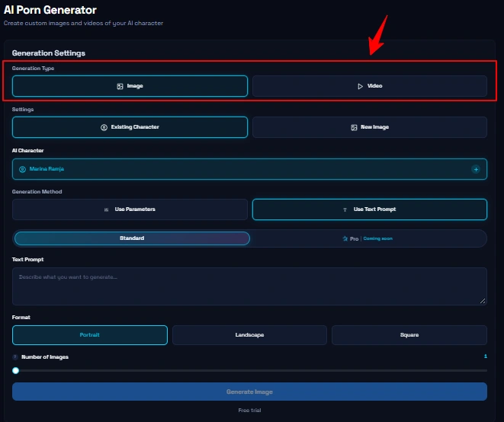This screenshot has width=504, height=422.
Task: Click the Number of Images slider track
Action: pyautogui.click(x=249, y=371)
